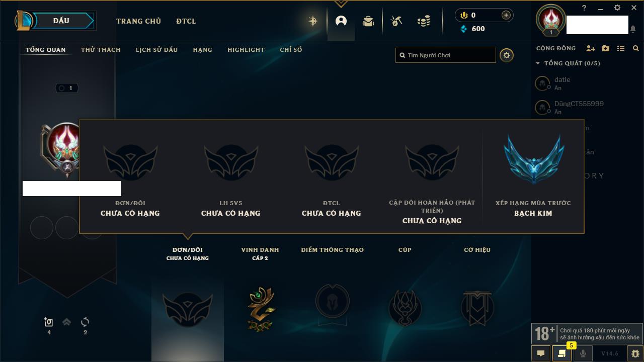
Task: Open missions panel with badge 5
Action: [x=562, y=353]
